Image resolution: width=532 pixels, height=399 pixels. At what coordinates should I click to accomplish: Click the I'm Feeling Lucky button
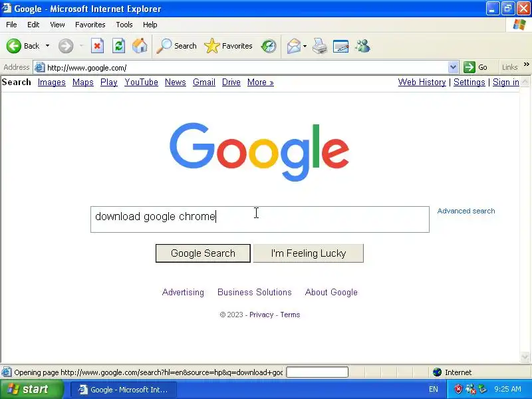[x=309, y=253]
